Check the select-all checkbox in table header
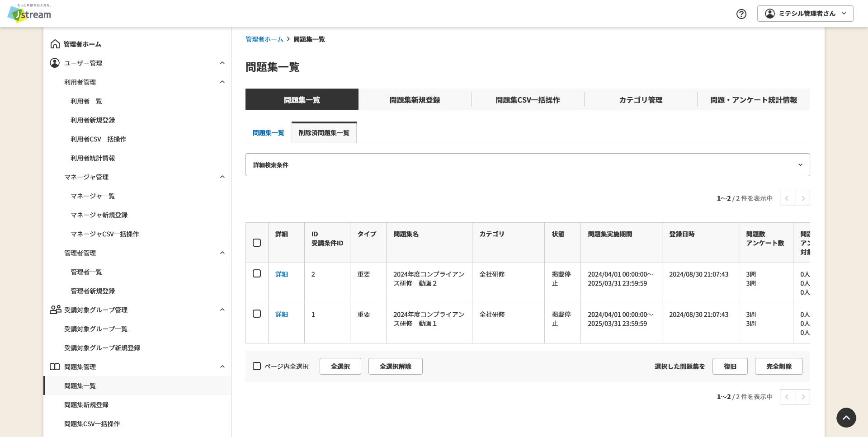 257,243
